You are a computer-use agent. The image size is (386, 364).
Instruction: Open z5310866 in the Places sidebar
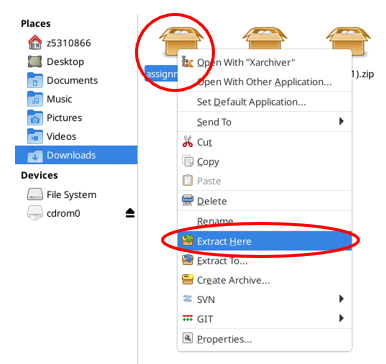[76, 43]
